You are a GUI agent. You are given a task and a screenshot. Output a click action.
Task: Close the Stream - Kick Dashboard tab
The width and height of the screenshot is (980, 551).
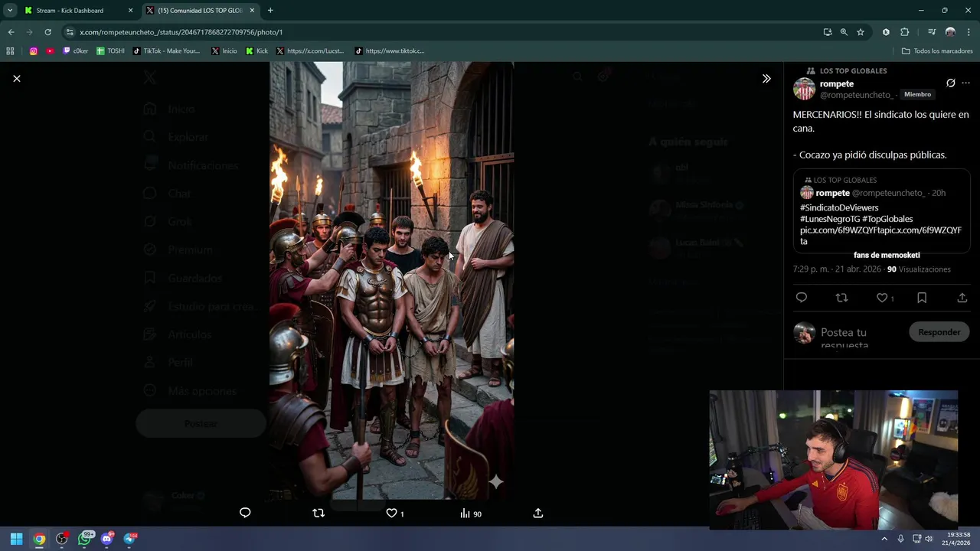click(130, 11)
